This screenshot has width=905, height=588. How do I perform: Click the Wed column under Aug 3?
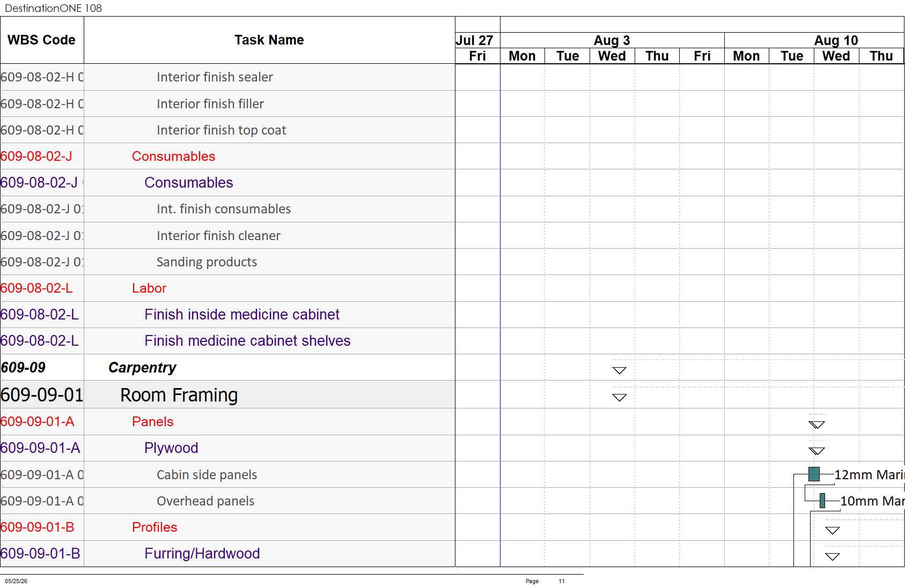pos(612,56)
